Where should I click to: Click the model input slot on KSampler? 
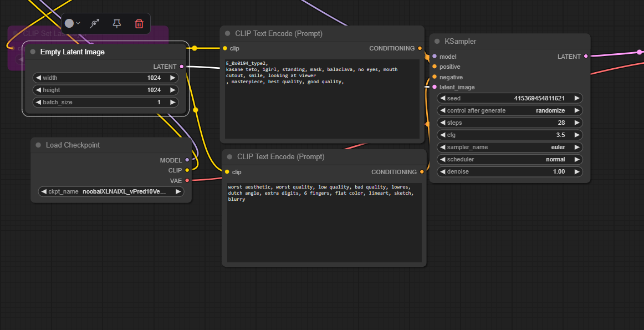pyautogui.click(x=435, y=57)
